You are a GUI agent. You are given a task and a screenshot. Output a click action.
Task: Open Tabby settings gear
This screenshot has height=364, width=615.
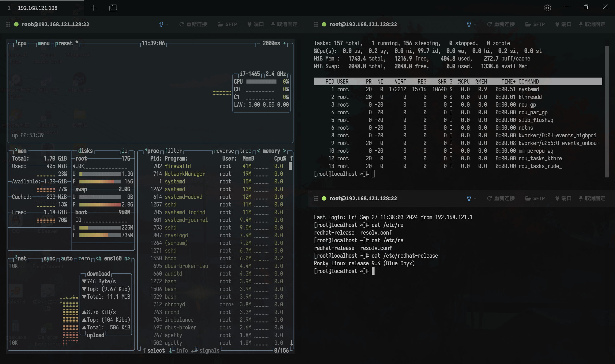tap(547, 8)
